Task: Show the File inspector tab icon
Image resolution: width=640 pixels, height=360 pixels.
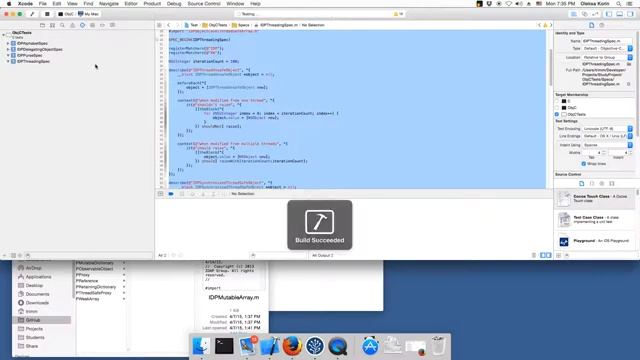Action: (x=591, y=25)
